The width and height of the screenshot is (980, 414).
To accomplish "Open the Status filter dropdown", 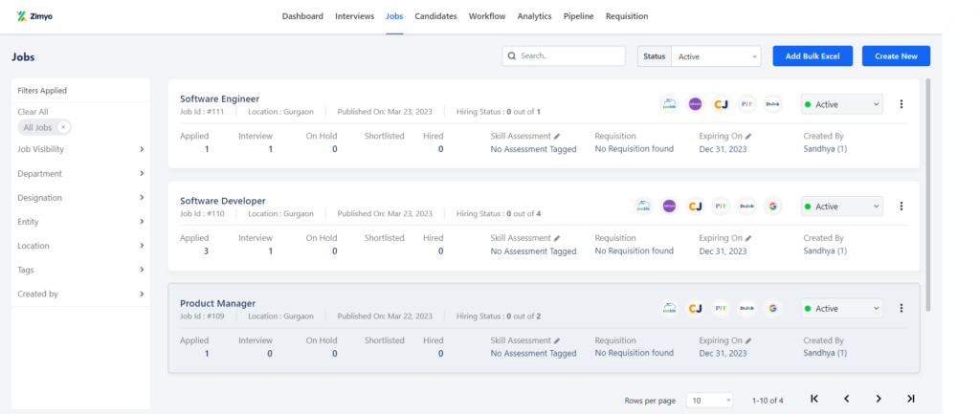I will (715, 56).
